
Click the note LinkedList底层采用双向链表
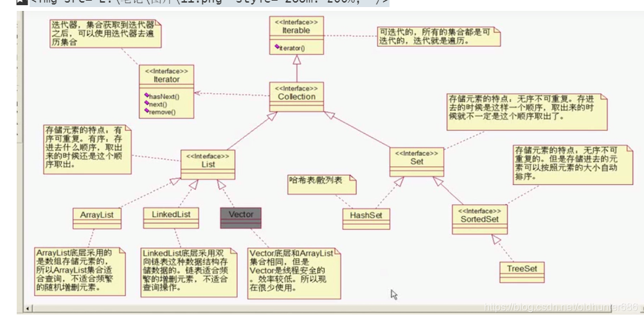click(x=188, y=272)
